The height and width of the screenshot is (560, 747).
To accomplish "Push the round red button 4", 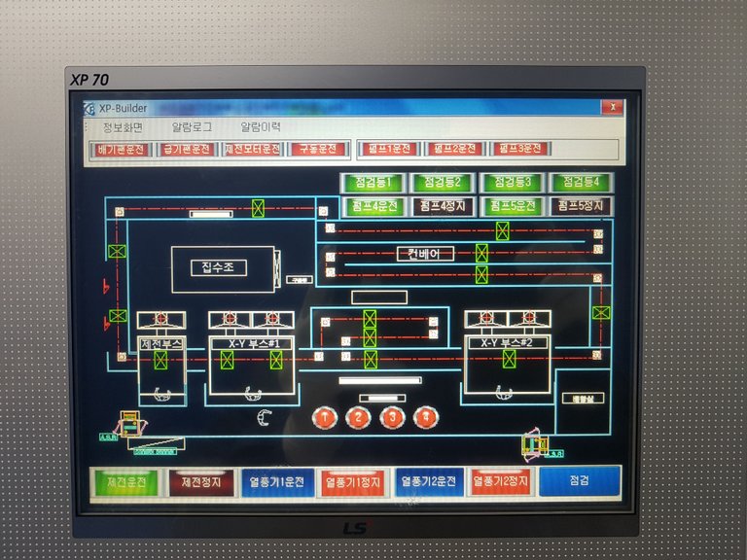I will click(x=426, y=418).
